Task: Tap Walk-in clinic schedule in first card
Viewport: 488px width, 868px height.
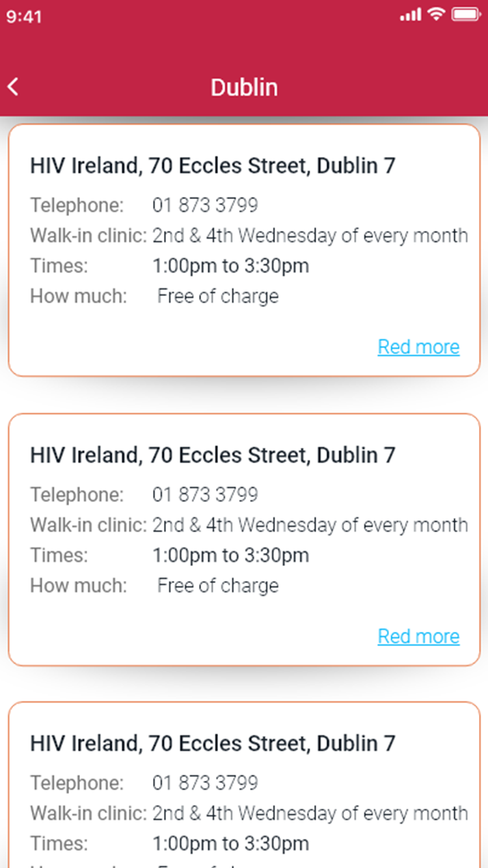Action: [310, 236]
